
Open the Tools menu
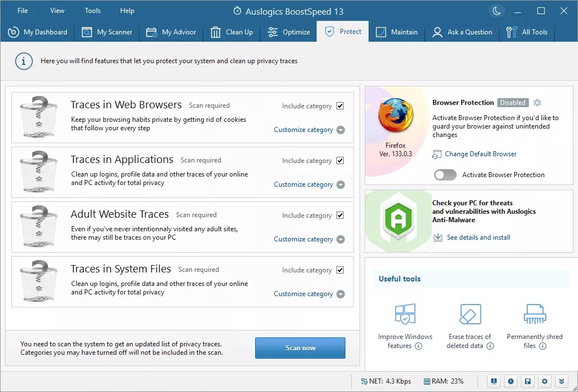click(x=93, y=11)
